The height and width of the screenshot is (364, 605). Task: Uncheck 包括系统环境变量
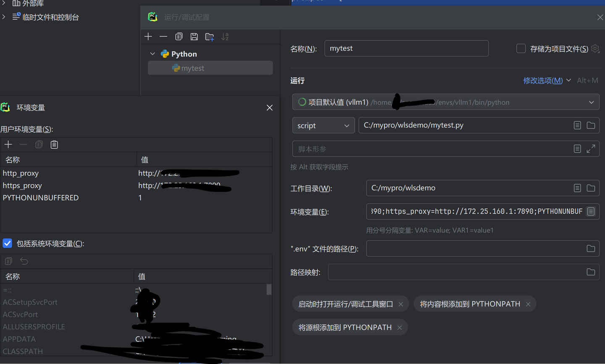tap(7, 243)
